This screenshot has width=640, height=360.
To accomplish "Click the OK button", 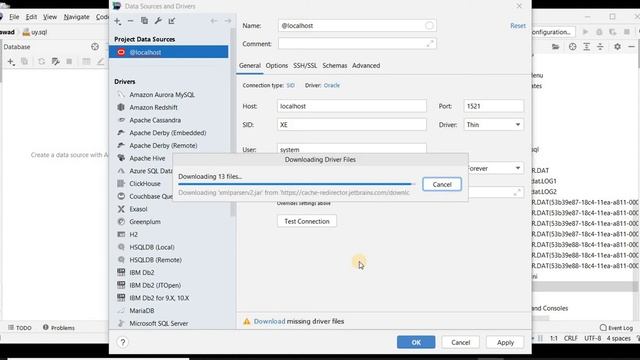I will tap(416, 342).
